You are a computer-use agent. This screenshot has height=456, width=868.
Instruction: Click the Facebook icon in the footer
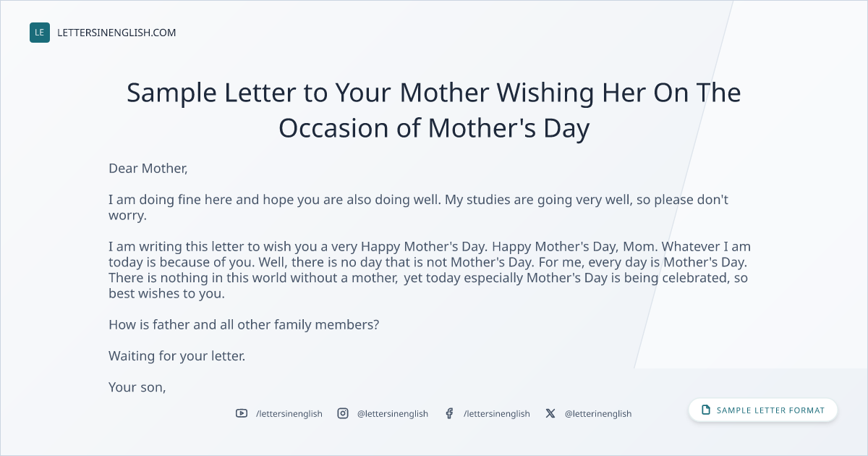(449, 413)
